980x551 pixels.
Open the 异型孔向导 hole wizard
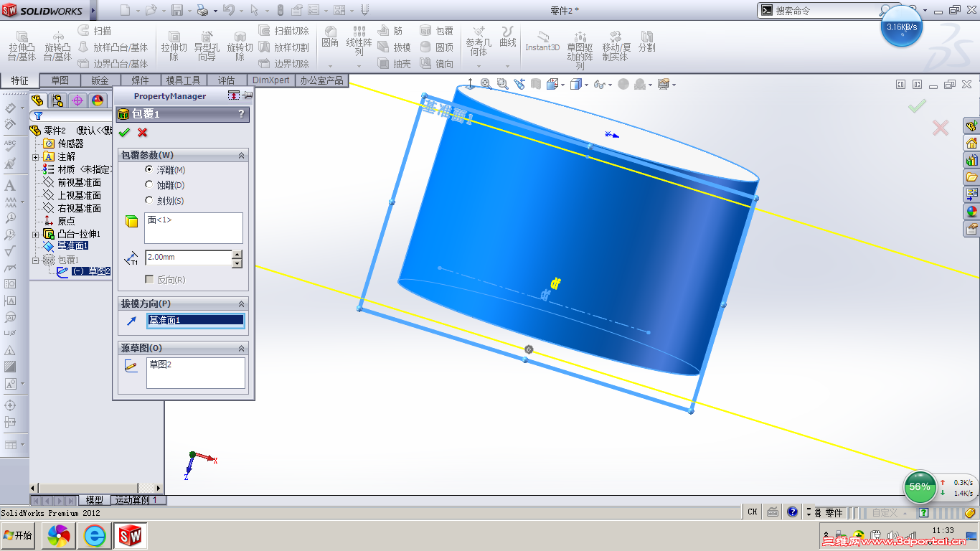point(207,46)
